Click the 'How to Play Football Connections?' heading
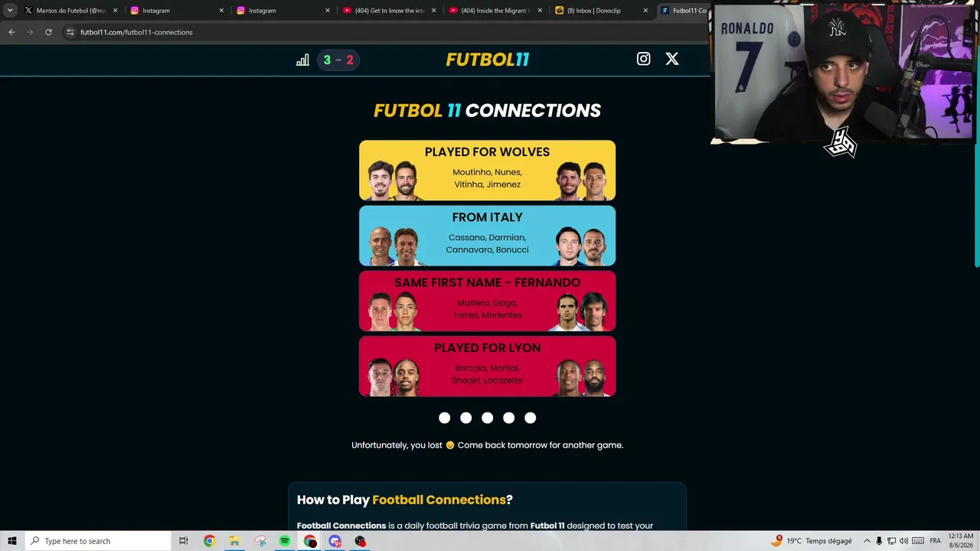This screenshot has height=551, width=980. click(x=404, y=500)
